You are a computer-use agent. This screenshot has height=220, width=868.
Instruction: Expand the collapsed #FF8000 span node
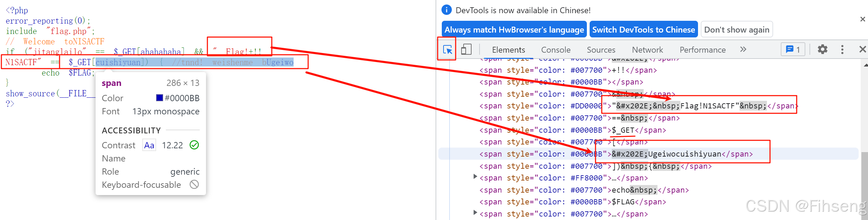coord(475,177)
